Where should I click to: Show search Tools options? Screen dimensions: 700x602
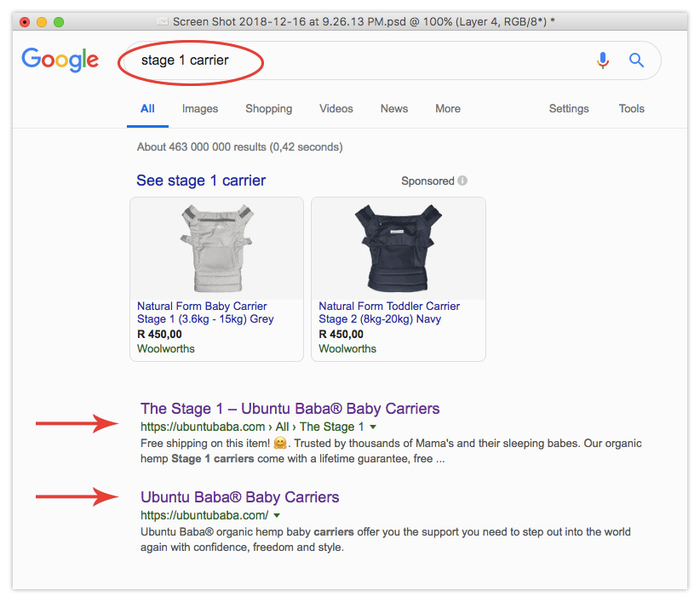pos(632,109)
